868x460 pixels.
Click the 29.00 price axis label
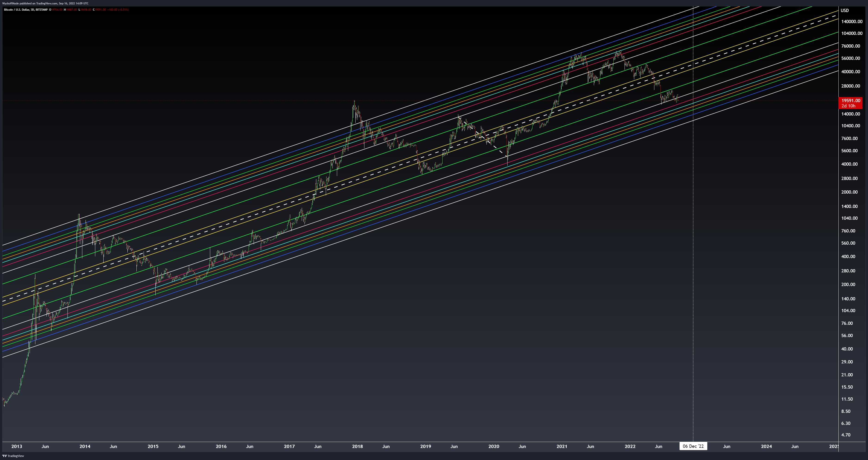coord(847,362)
